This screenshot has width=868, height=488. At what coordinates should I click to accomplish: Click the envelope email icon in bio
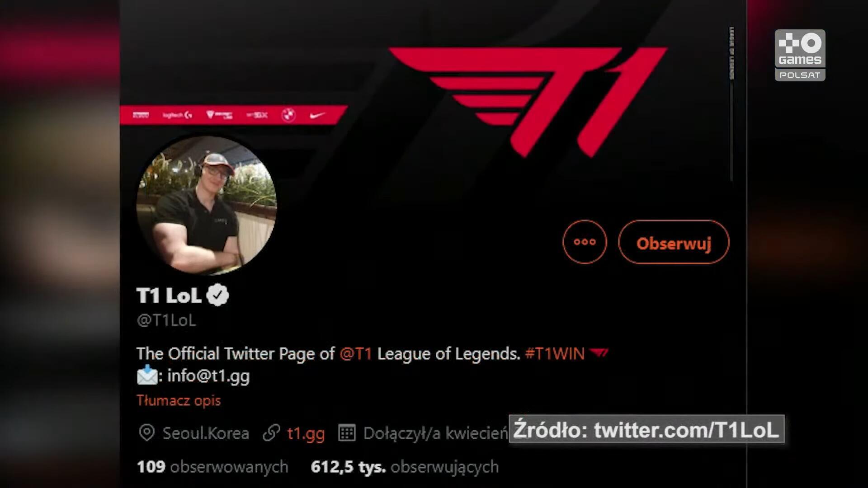(x=147, y=376)
